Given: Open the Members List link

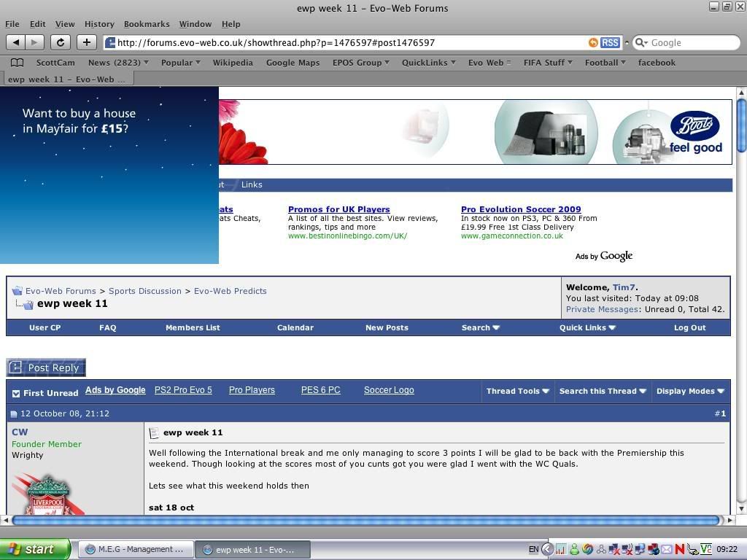Looking at the screenshot, I should (193, 327).
